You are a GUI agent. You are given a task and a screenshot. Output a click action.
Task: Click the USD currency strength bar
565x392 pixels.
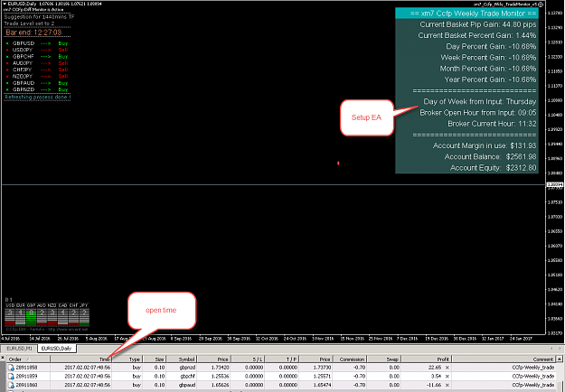coord(10,316)
